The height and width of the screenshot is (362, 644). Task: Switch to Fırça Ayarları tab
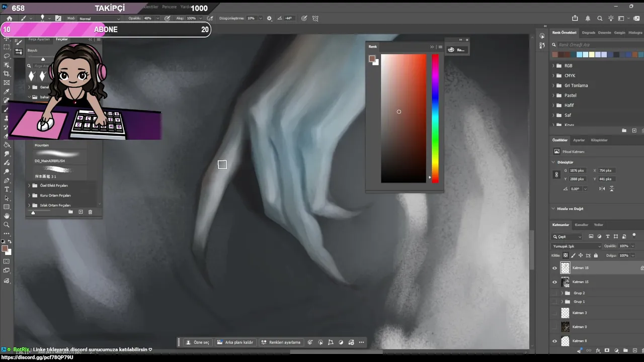point(39,39)
